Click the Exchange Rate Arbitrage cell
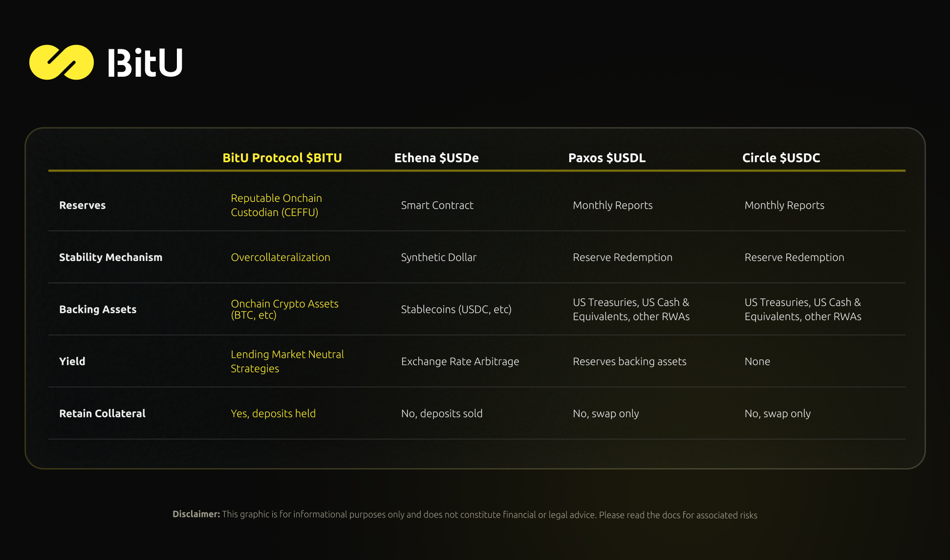The height and width of the screenshot is (560, 950). point(460,361)
